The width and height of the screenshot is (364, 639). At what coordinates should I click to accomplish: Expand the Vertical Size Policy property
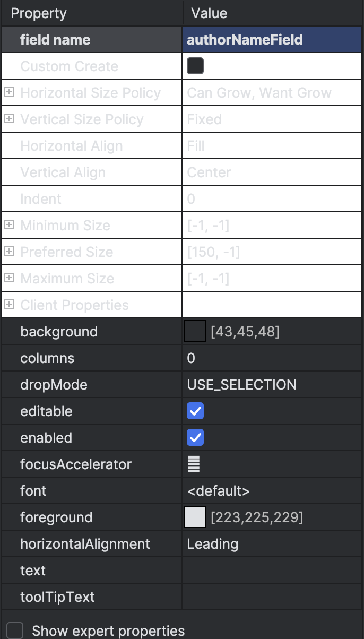tap(8, 119)
